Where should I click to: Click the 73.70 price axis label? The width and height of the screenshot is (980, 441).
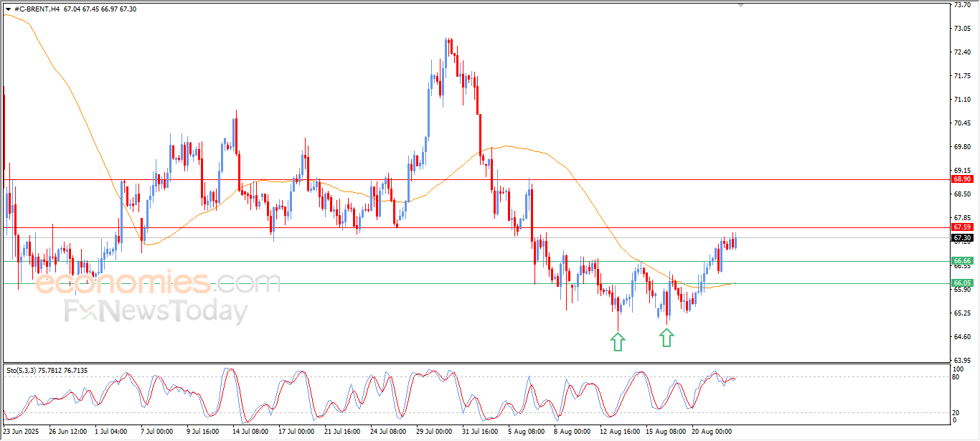[x=962, y=4]
